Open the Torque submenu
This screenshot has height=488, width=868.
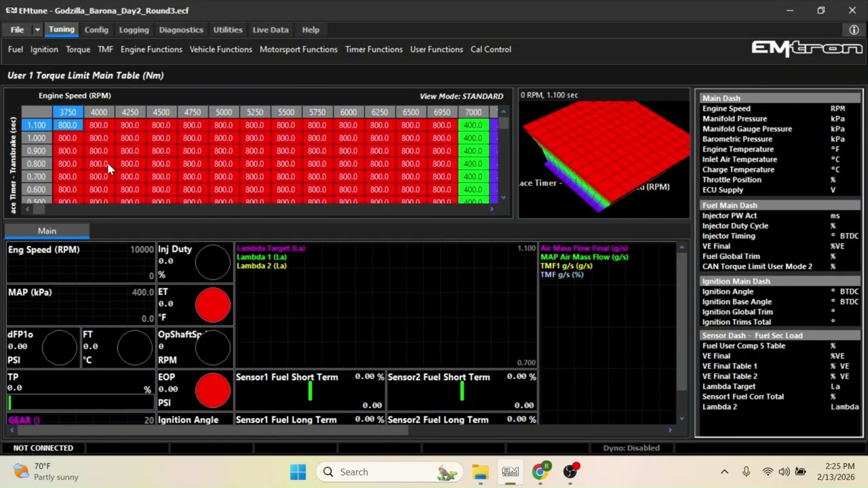coord(78,49)
